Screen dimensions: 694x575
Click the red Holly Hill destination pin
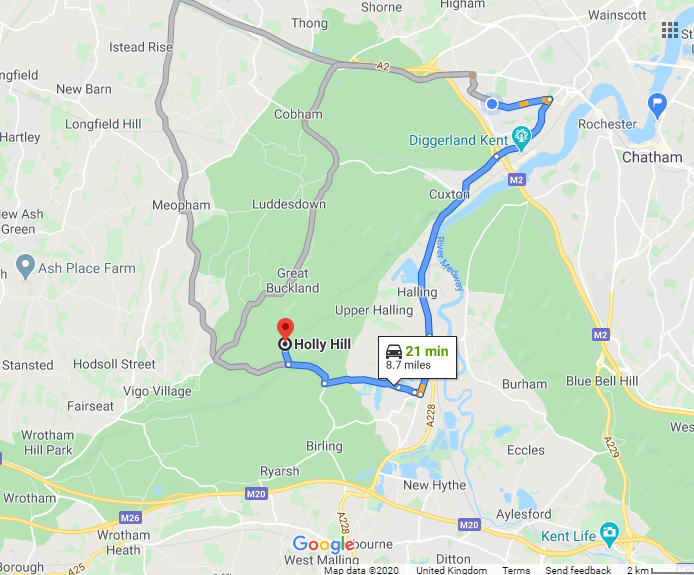(x=285, y=329)
